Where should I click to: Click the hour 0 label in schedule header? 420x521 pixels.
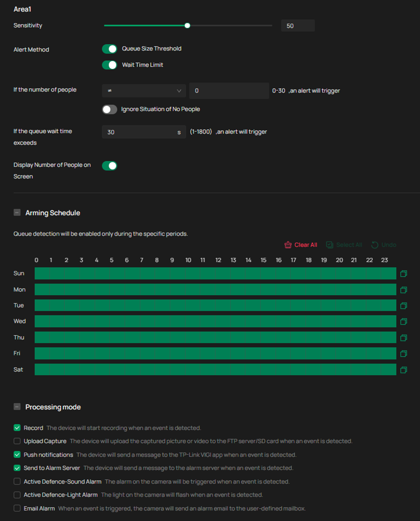click(36, 260)
